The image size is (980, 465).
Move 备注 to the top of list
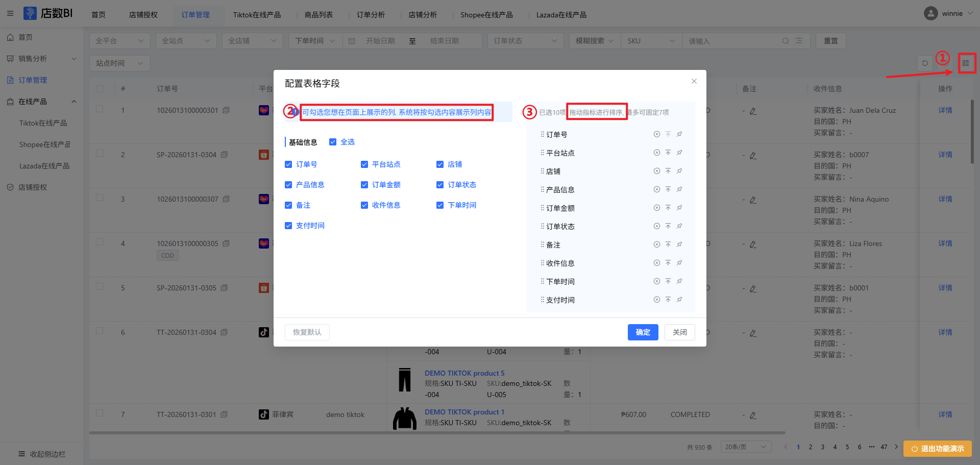pyautogui.click(x=668, y=244)
